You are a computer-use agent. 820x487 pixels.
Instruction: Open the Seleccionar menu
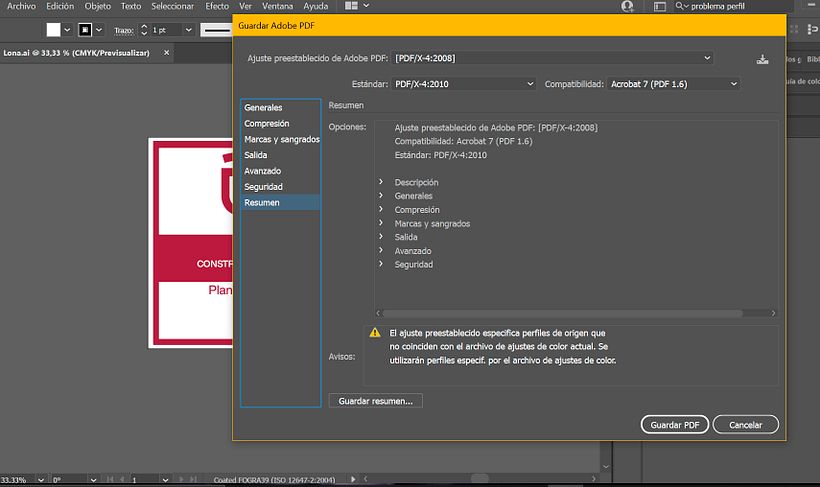(173, 6)
